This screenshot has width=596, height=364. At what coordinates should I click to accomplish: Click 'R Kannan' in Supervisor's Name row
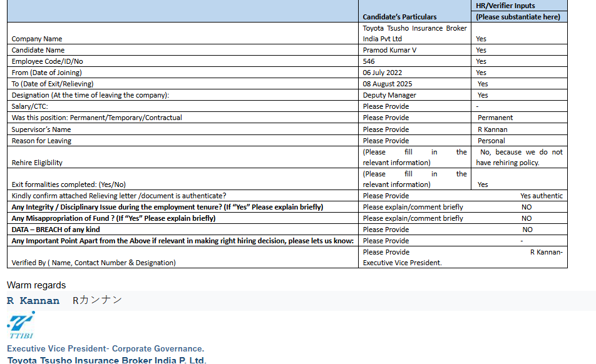click(492, 129)
